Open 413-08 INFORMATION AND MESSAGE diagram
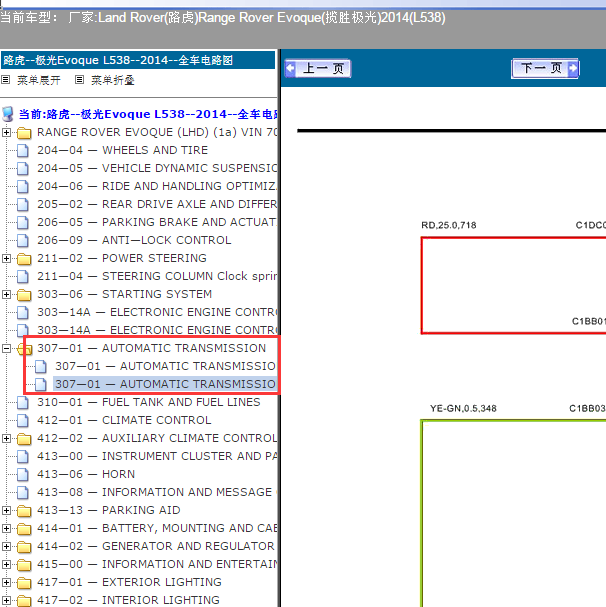This screenshot has width=606, height=607. pyautogui.click(x=157, y=492)
